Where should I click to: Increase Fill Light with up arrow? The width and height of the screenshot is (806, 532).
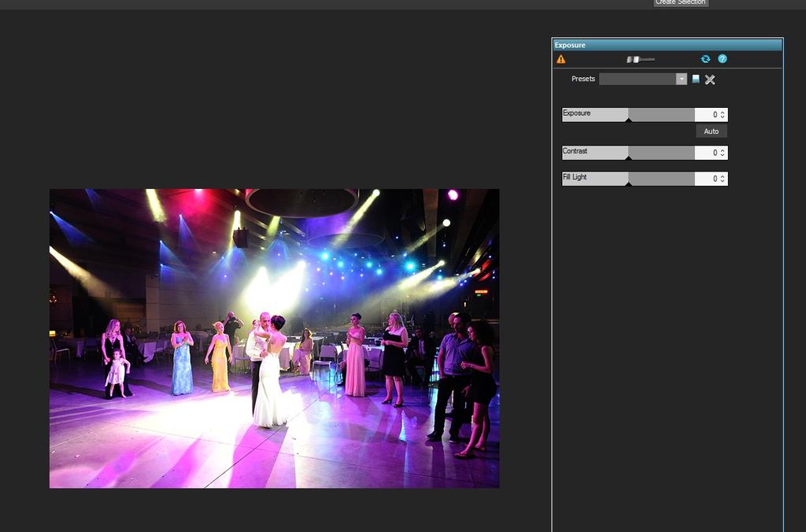point(723,176)
